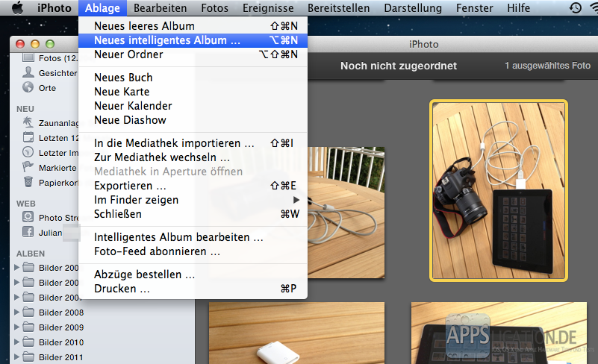
Task: Open the iPhoto application menu
Action: pyautogui.click(x=54, y=8)
